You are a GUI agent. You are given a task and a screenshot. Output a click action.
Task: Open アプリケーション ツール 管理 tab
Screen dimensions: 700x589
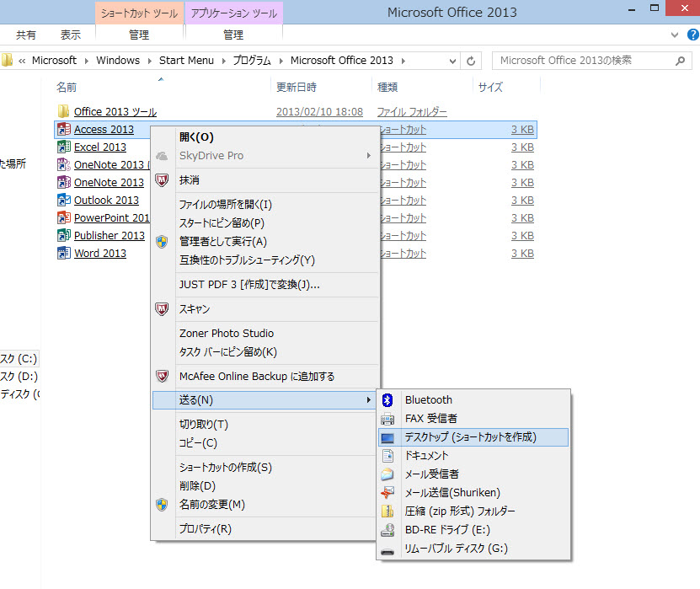(x=233, y=35)
